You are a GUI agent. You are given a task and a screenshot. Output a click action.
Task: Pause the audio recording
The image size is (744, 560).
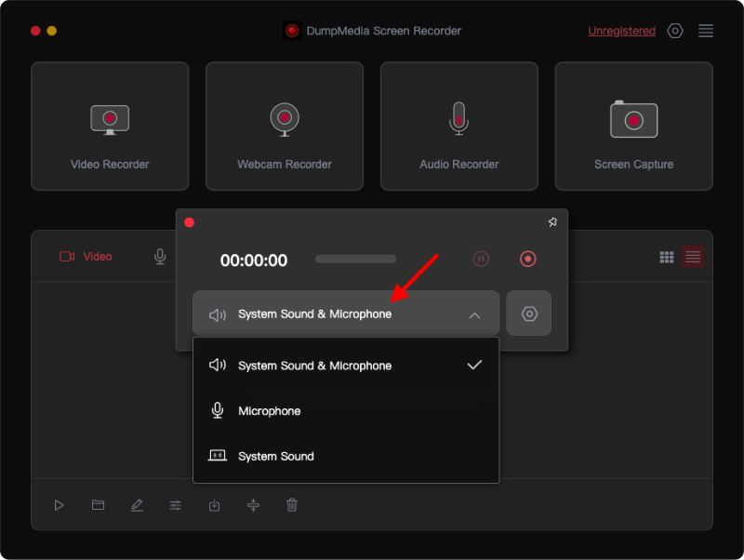click(x=481, y=260)
